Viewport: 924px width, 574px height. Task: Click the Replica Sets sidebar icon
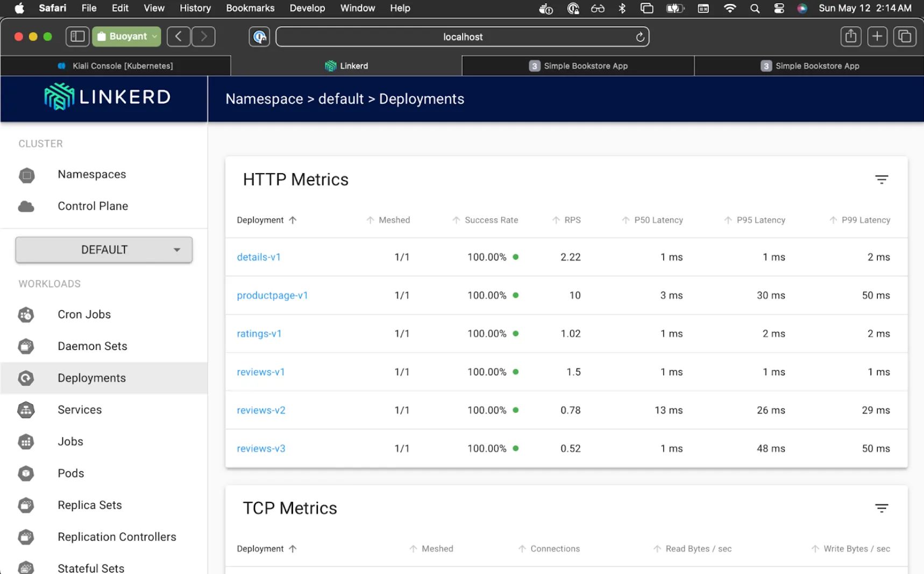pos(26,505)
